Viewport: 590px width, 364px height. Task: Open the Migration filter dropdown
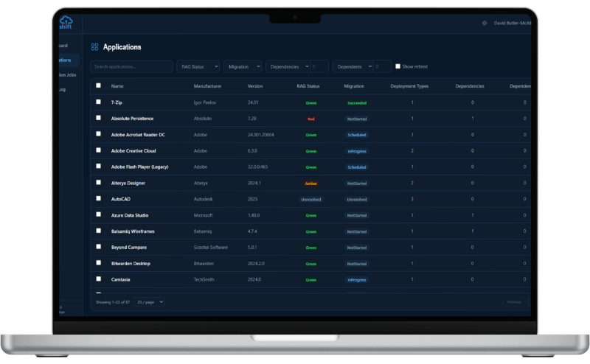pos(242,66)
